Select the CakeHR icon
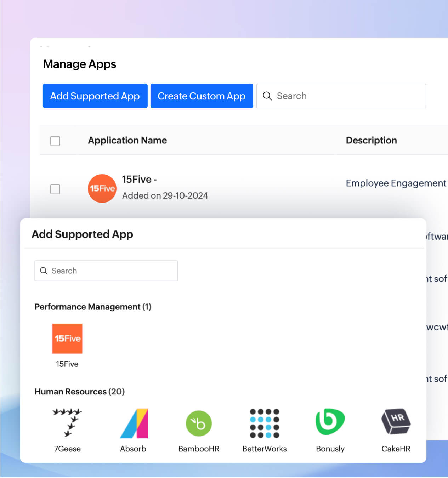 [395, 423]
